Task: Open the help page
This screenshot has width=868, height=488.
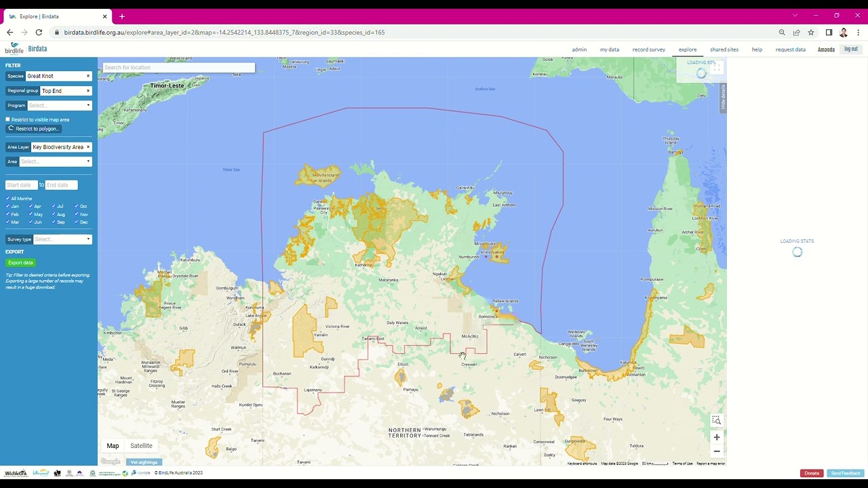Action: tap(757, 49)
